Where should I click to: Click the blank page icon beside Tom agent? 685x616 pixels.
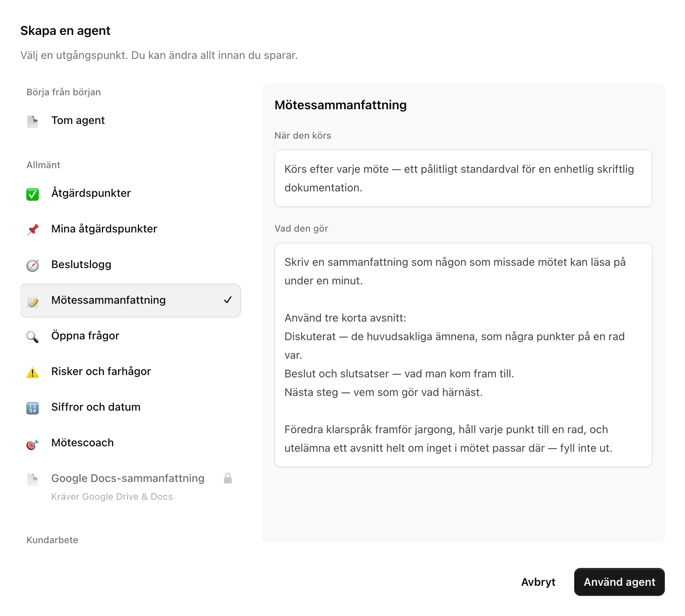33,121
